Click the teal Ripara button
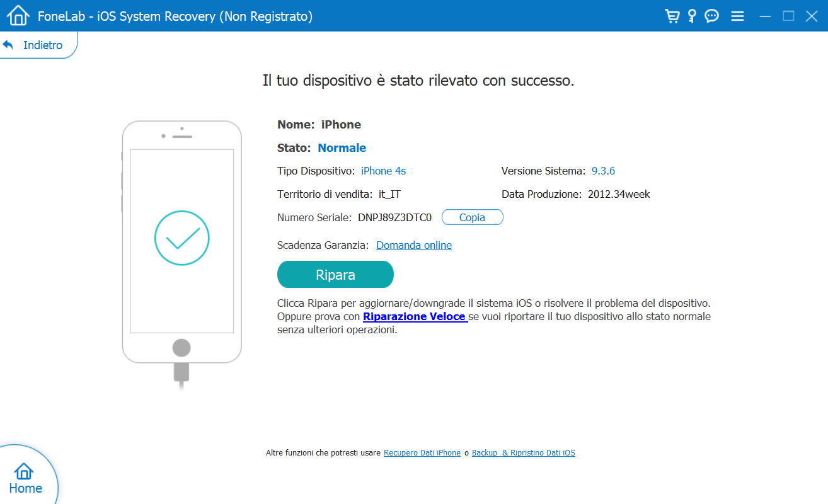 tap(335, 275)
